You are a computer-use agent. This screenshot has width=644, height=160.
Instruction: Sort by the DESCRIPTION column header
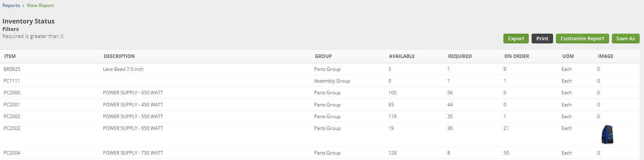tap(119, 56)
